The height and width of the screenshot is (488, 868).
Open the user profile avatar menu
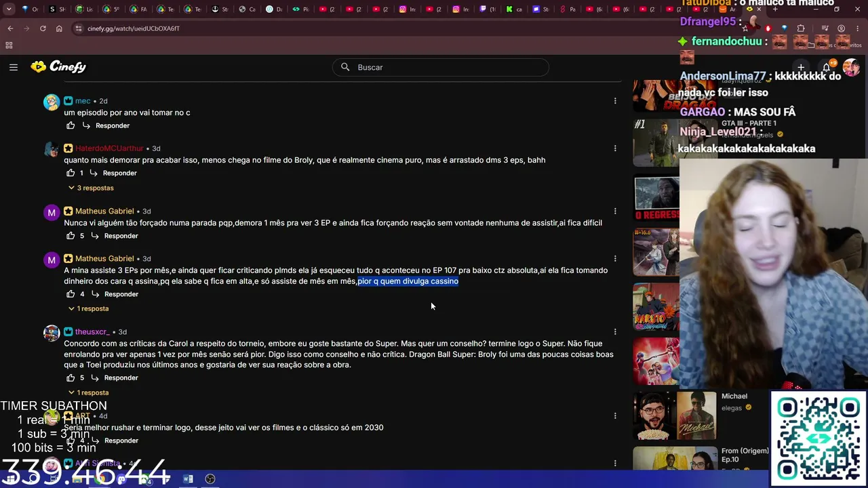point(851,67)
